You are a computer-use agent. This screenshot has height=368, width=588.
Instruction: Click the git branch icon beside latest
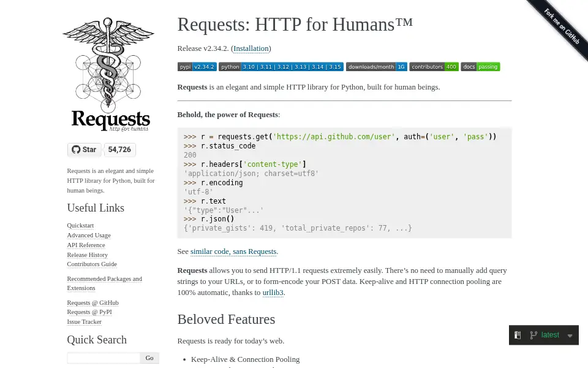533,335
